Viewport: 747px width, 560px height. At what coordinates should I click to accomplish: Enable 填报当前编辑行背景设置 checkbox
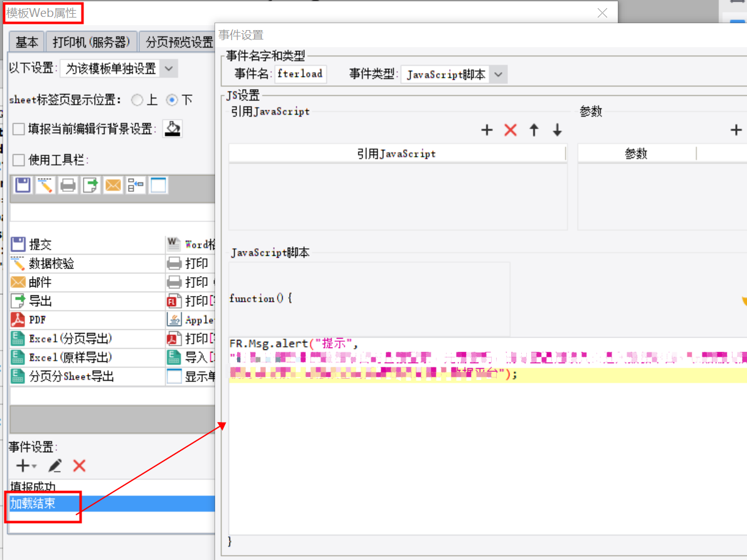[19, 129]
